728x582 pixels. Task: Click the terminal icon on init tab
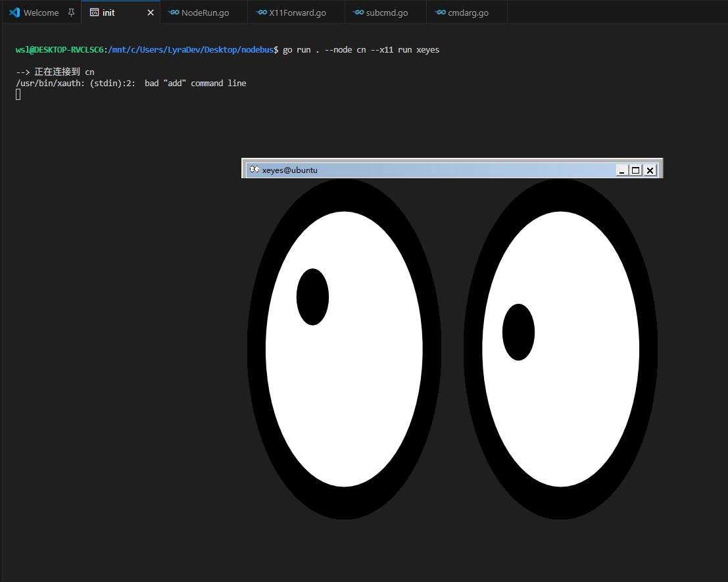[x=94, y=12]
